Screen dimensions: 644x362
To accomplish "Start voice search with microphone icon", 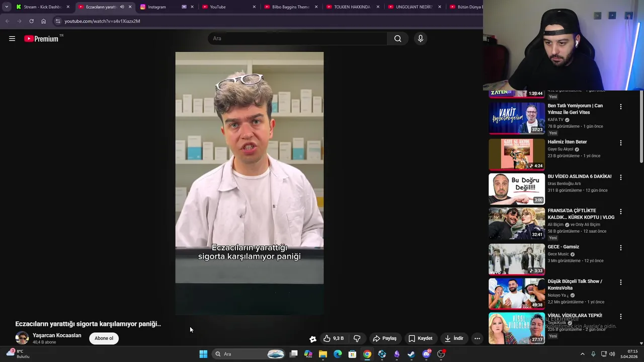I will pyautogui.click(x=421, y=39).
